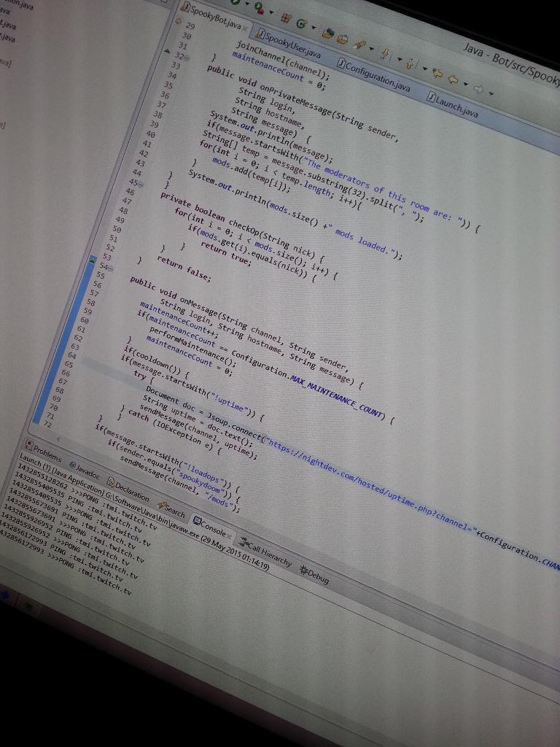Click the 'maintenanceCount = 0;' code at line 31

click(278, 71)
